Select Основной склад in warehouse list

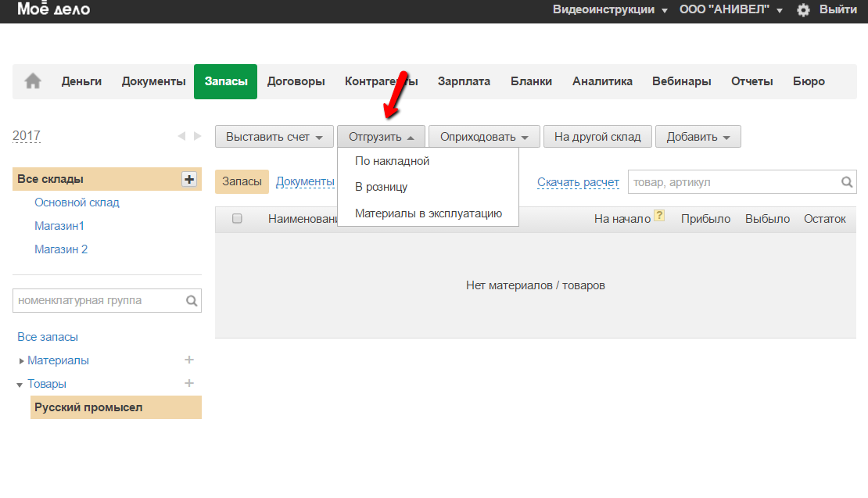pyautogui.click(x=77, y=202)
